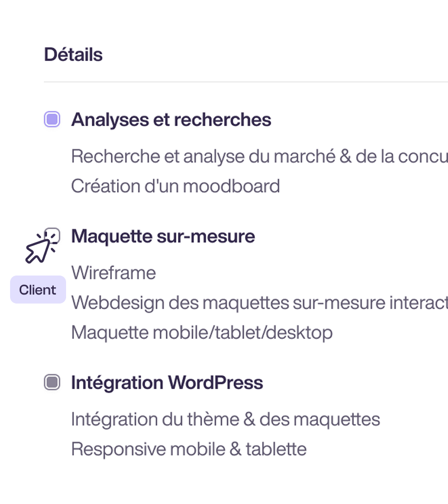Click Maquette mobile/tablet/desktop item

[202, 333]
